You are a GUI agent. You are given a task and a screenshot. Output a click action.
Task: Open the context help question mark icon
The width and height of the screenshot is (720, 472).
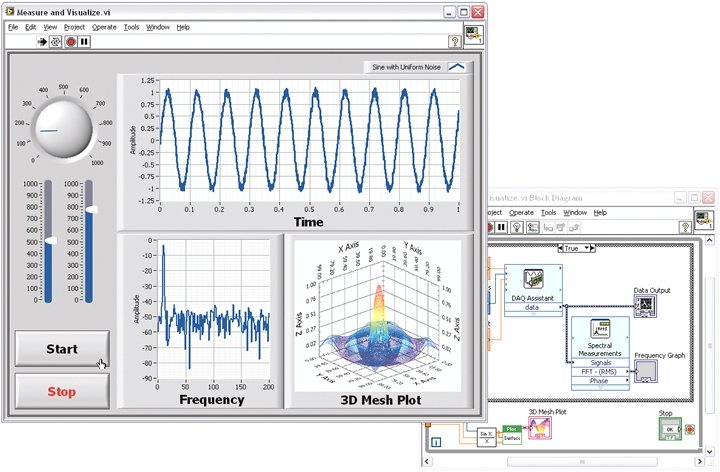click(x=456, y=43)
